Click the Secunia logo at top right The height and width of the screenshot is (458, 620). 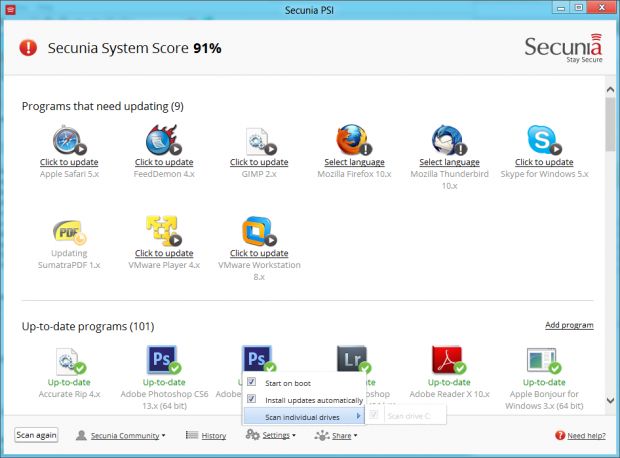[x=563, y=48]
